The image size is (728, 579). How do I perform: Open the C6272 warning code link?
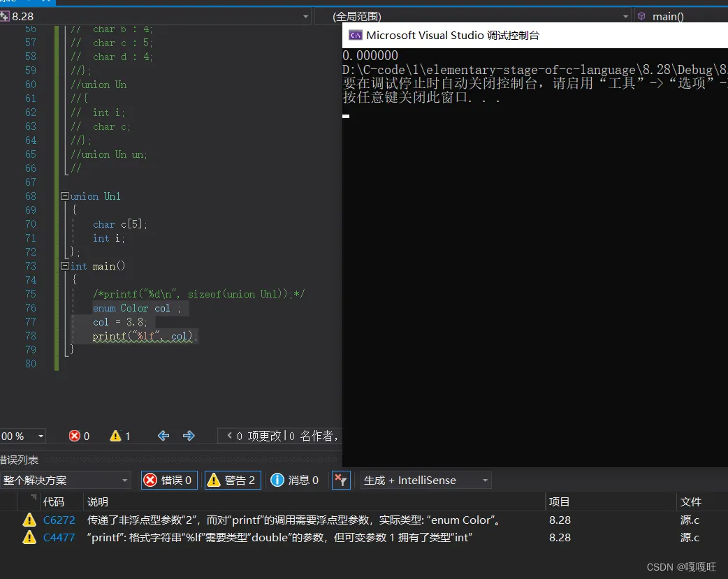59,520
